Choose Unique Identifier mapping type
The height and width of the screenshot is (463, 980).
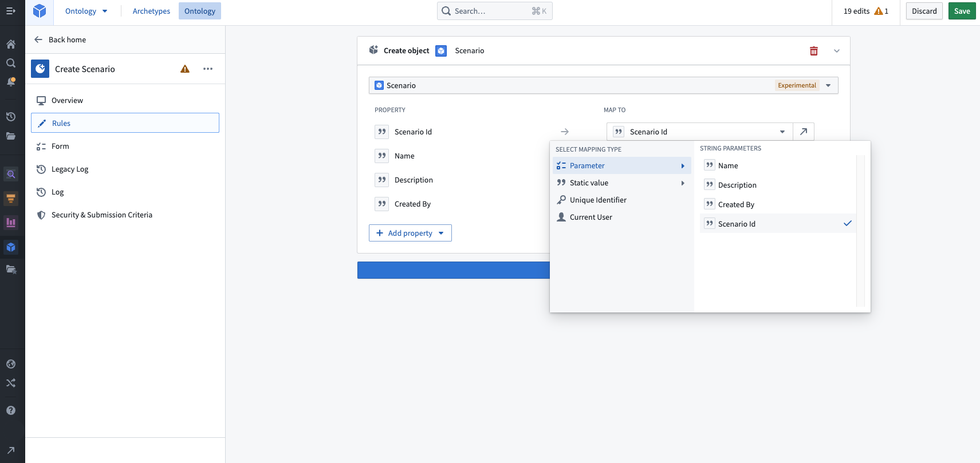[622, 200]
